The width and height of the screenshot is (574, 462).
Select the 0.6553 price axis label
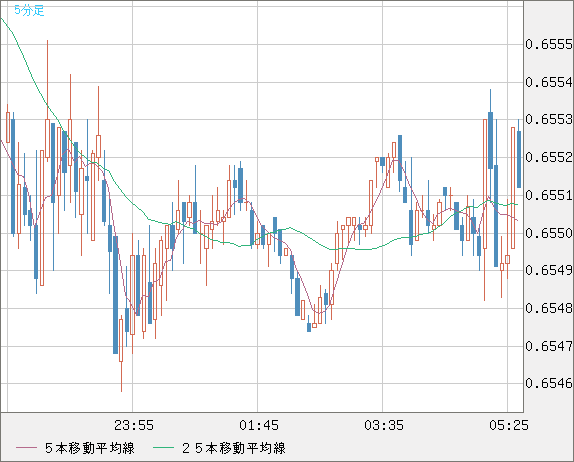[x=549, y=119]
